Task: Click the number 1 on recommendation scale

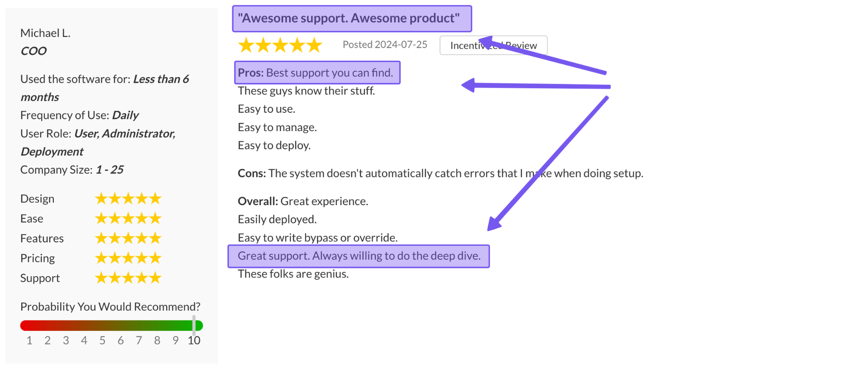Action: [29, 341]
